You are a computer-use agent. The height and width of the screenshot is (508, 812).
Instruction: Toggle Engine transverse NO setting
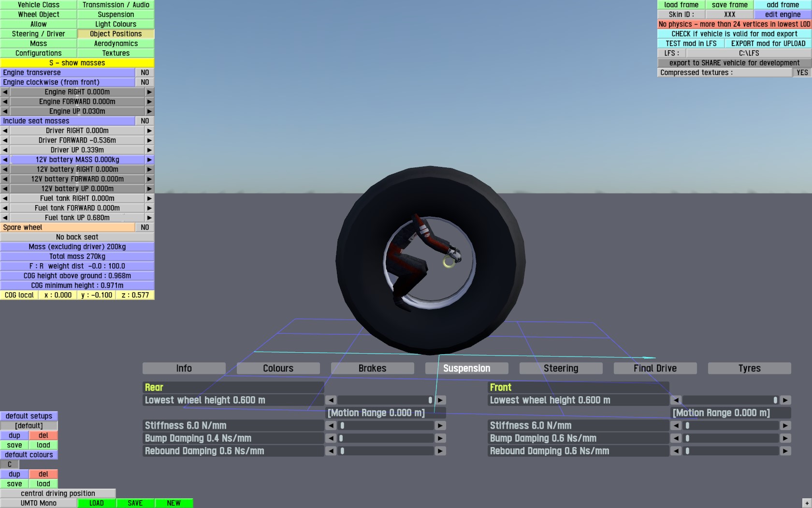[x=145, y=73]
